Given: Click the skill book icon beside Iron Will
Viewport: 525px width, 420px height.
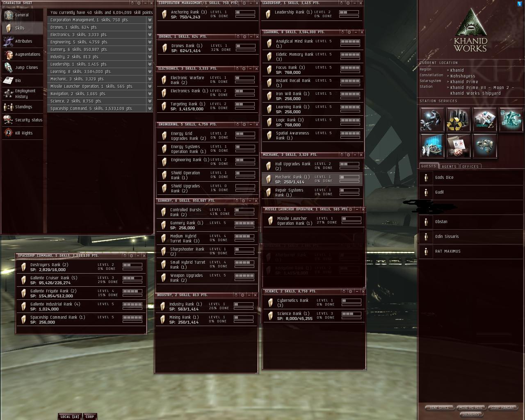Looking at the screenshot, I should (269, 96).
